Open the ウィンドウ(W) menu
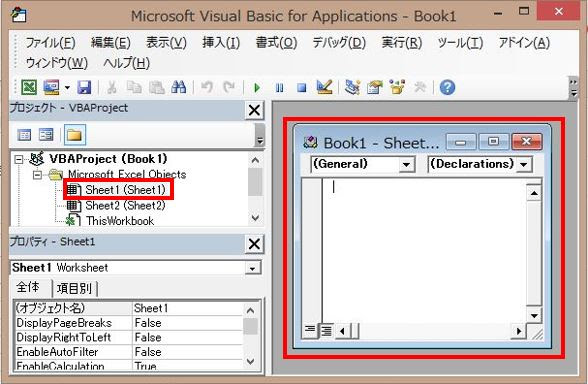This screenshot has width=588, height=384. pos(57,63)
